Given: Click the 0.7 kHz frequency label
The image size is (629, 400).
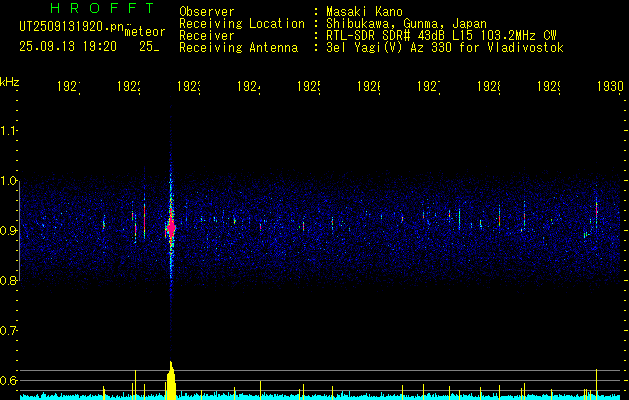Looking at the screenshot, I should [8, 330].
